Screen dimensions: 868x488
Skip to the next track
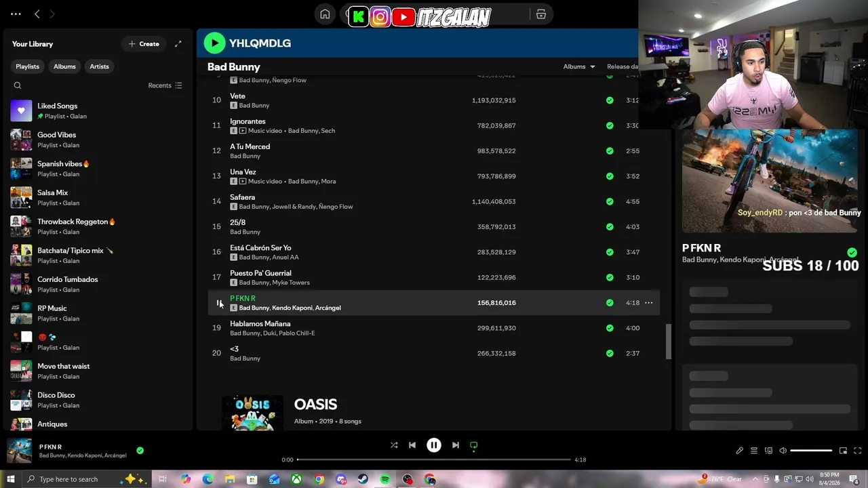click(456, 445)
